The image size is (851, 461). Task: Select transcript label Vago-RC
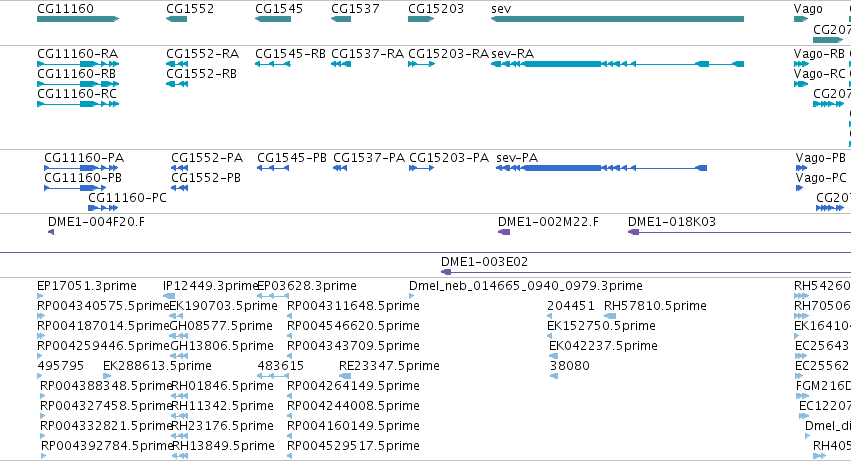(x=820, y=74)
